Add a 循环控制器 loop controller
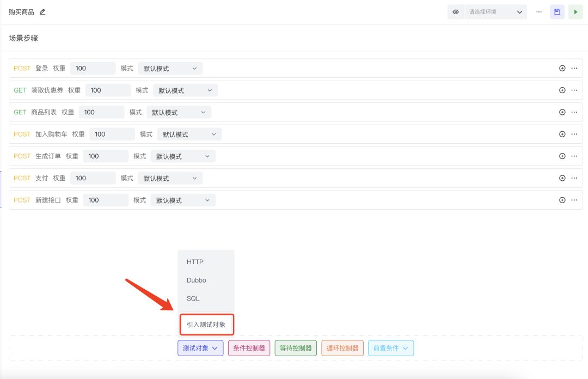588x379 pixels. pos(342,348)
